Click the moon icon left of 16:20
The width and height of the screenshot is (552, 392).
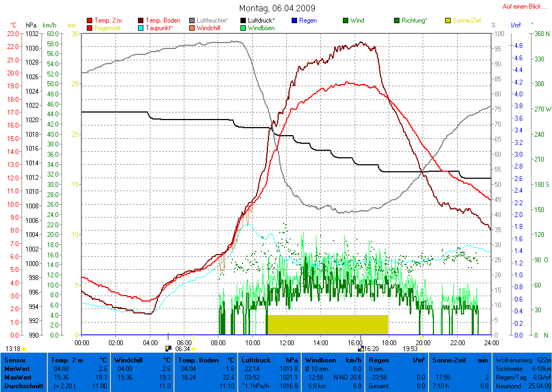pos(360,349)
